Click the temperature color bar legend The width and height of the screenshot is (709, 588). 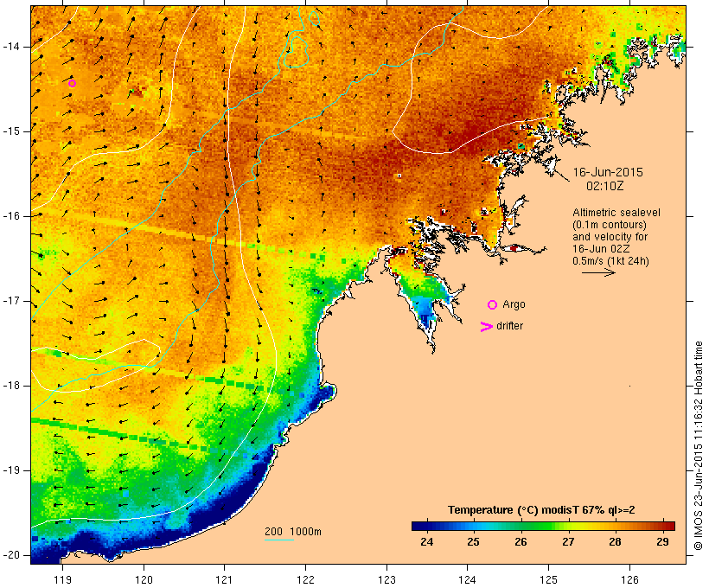pyautogui.click(x=543, y=526)
